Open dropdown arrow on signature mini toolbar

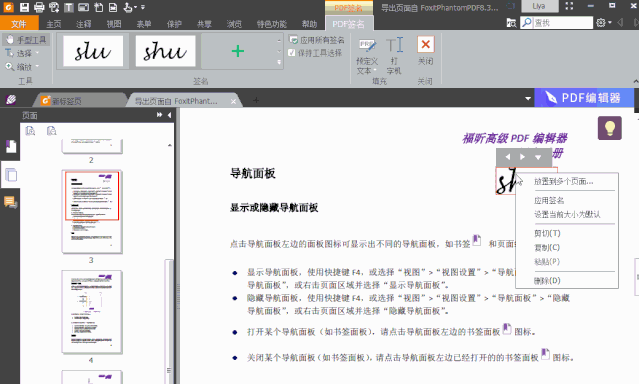click(x=538, y=157)
